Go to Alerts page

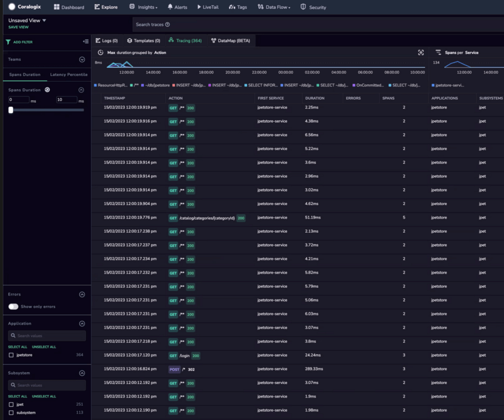[x=177, y=7]
